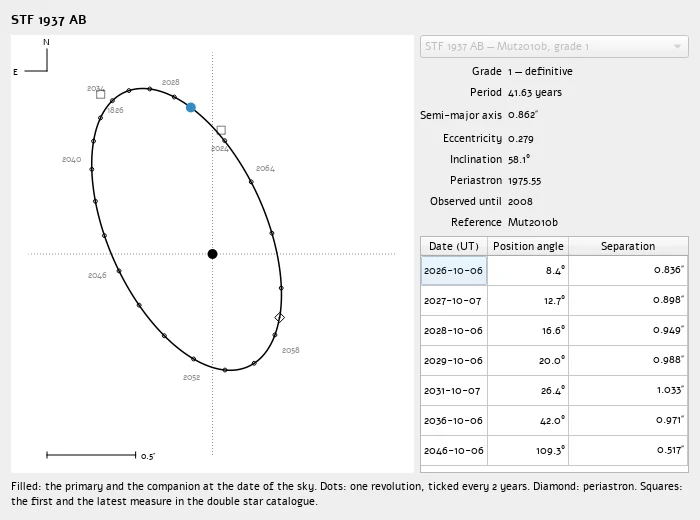Select the 2028-10-06 date cell

coord(454,331)
